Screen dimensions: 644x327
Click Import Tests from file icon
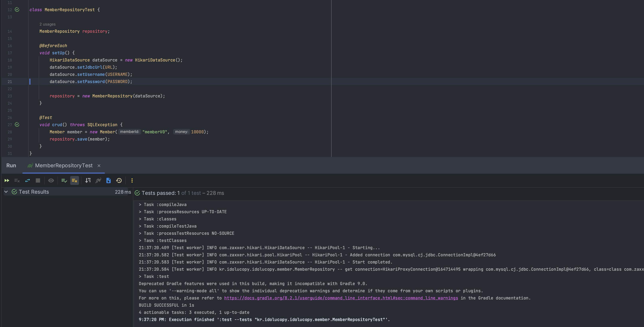coord(109,180)
